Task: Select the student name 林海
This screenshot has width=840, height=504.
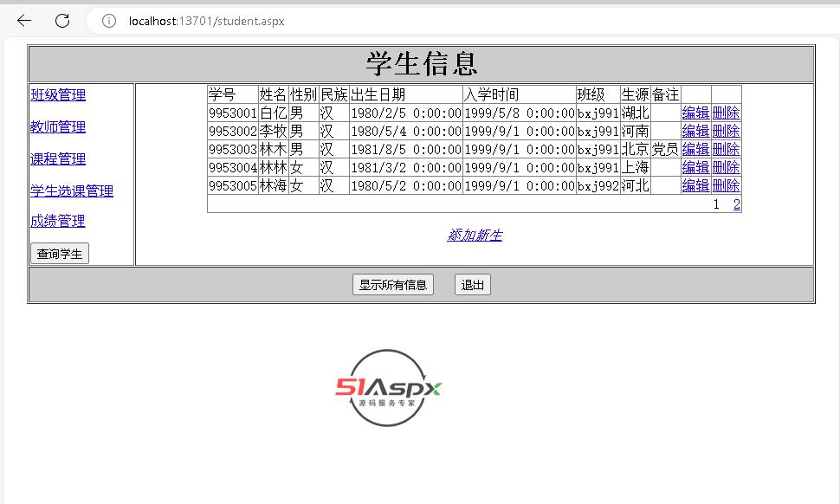Action: (273, 186)
